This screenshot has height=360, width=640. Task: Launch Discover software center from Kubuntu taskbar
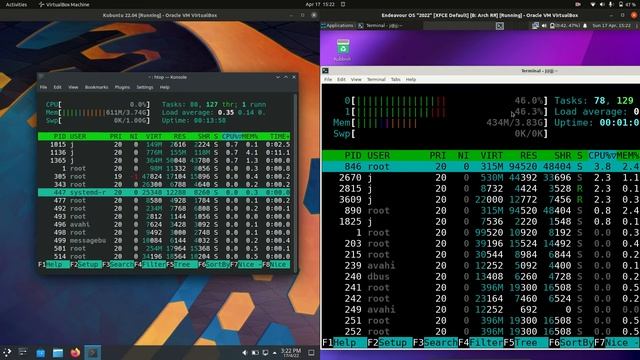(40, 353)
